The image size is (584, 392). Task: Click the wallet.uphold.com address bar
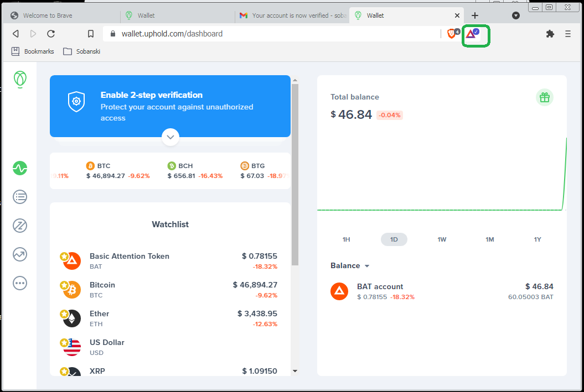point(272,34)
